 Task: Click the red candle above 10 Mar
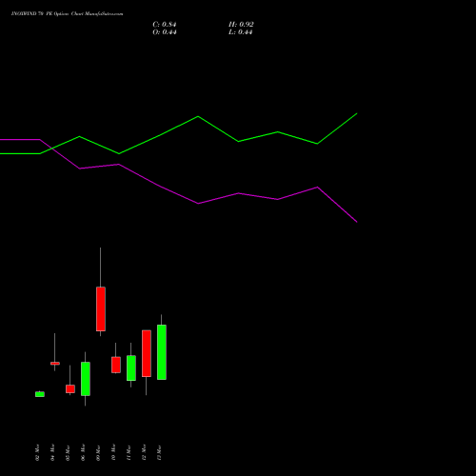116,365
